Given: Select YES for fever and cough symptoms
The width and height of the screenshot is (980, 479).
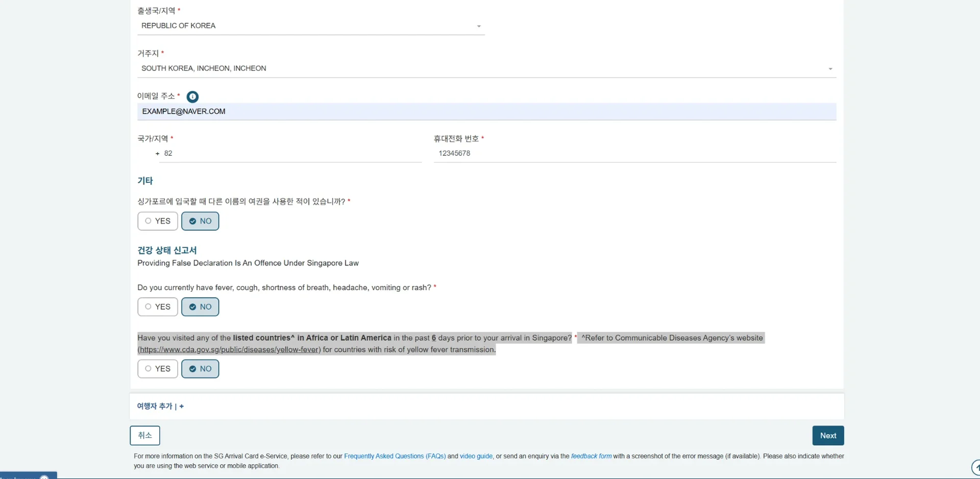Looking at the screenshot, I should point(157,307).
